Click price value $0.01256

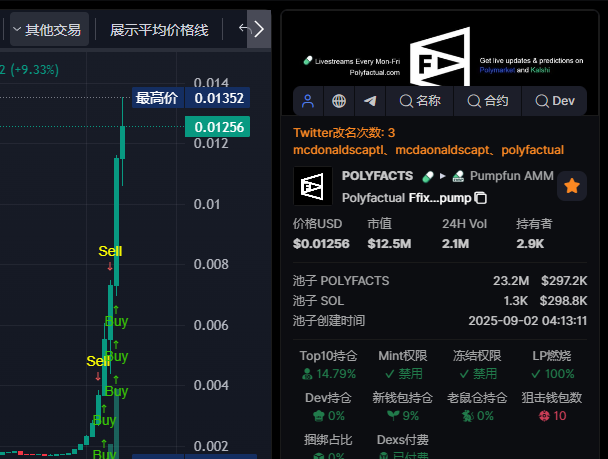click(321, 244)
